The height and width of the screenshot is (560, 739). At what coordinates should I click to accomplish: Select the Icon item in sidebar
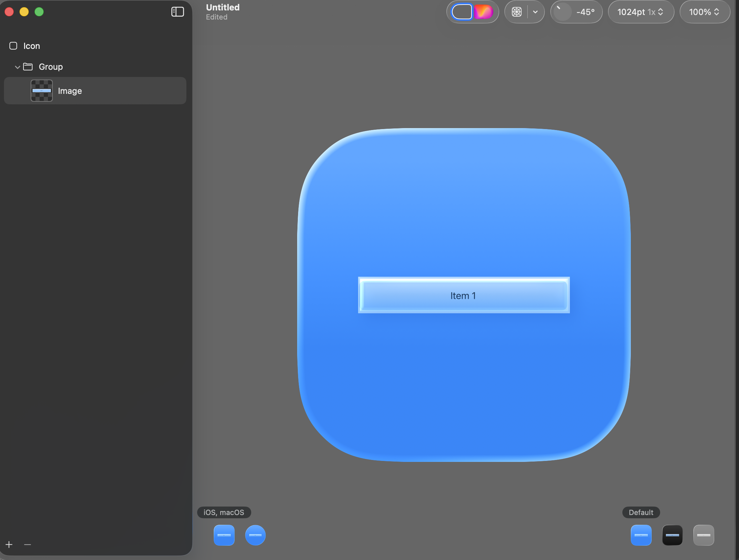click(31, 46)
